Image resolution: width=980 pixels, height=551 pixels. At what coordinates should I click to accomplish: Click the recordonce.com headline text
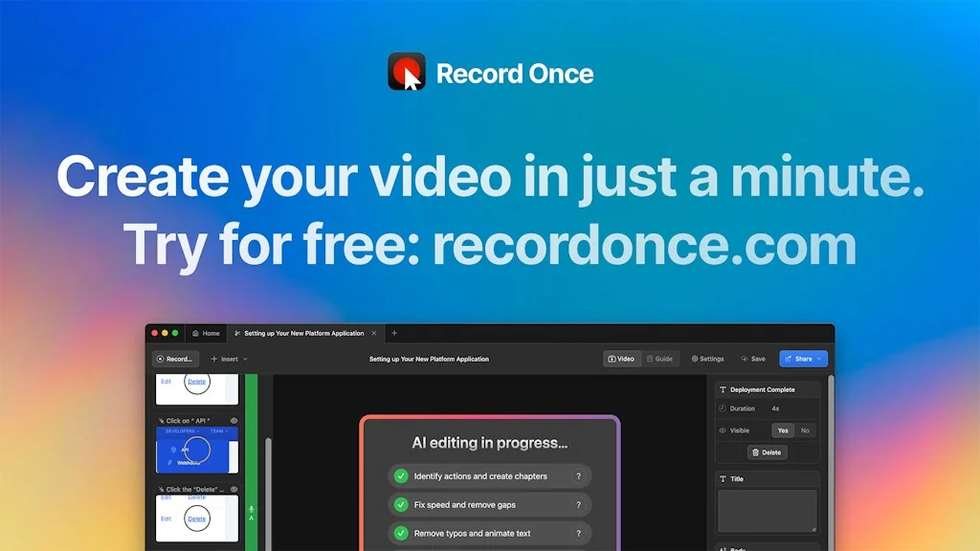644,245
